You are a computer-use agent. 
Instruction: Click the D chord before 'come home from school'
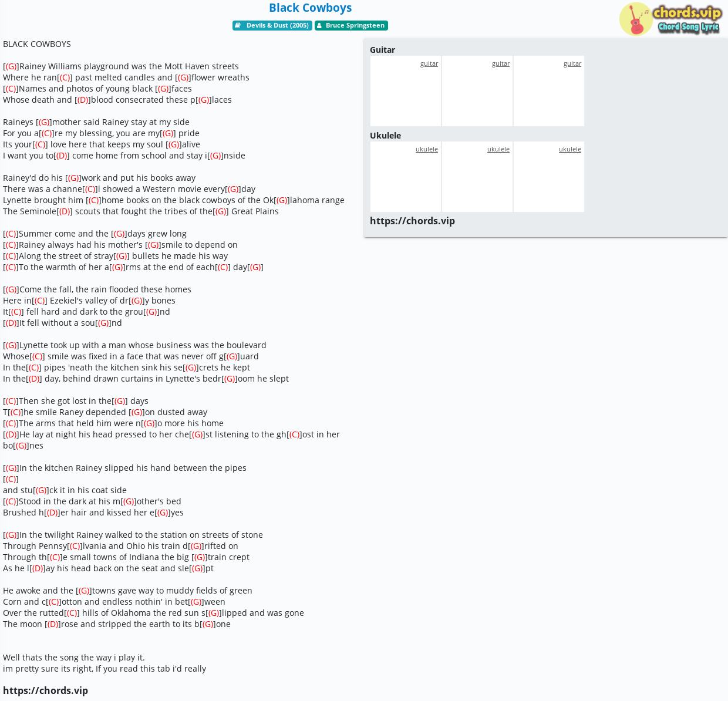click(x=62, y=156)
